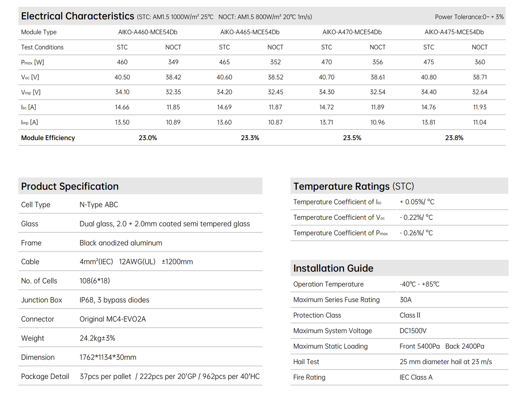Click the 'AIKO-A470-MCE54Db' module type header
This screenshot has width=532, height=415.
tap(352, 32)
